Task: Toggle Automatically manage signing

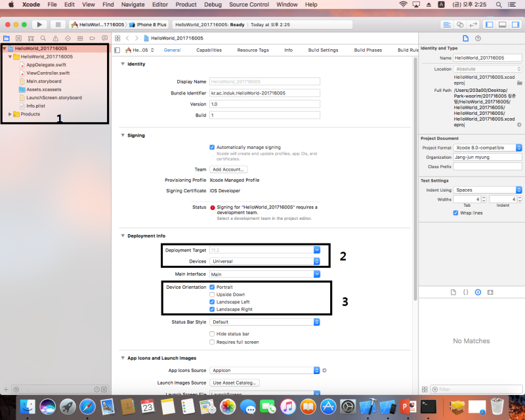Action: [212, 148]
